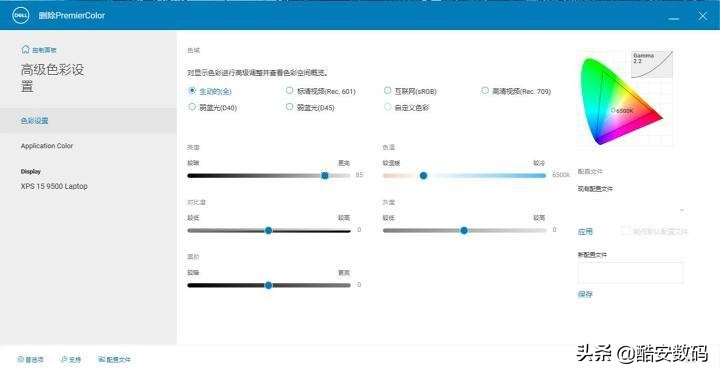Minimize the PremierColor window
Viewport: 720px width, 374px height.
(674, 18)
